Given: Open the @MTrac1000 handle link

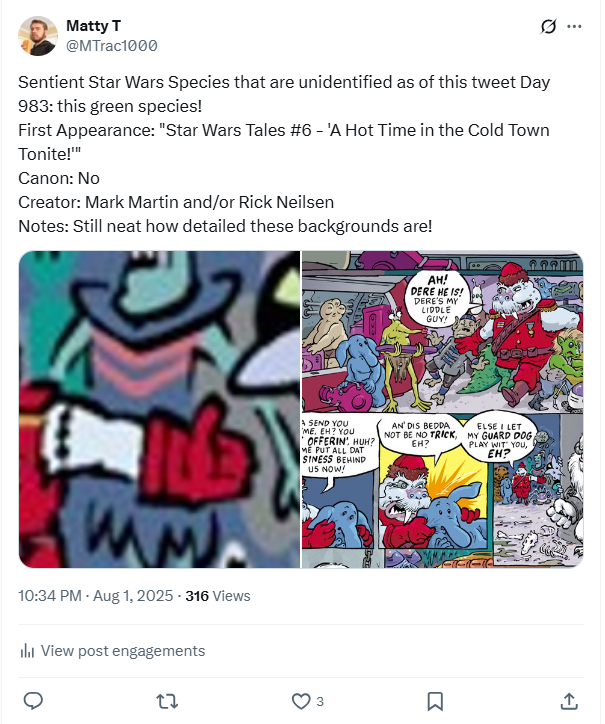Looking at the screenshot, I should [x=111, y=46].
